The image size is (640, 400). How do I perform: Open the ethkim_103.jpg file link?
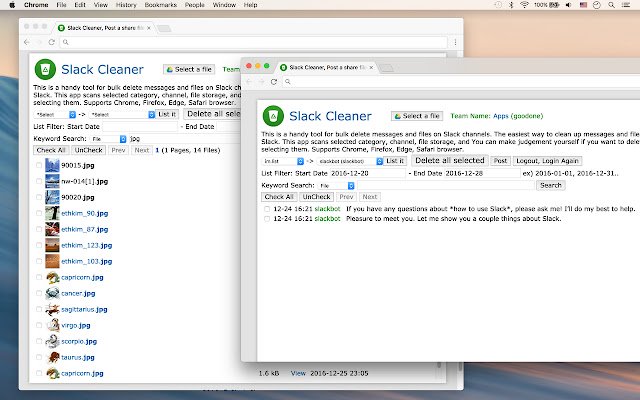coord(87,261)
